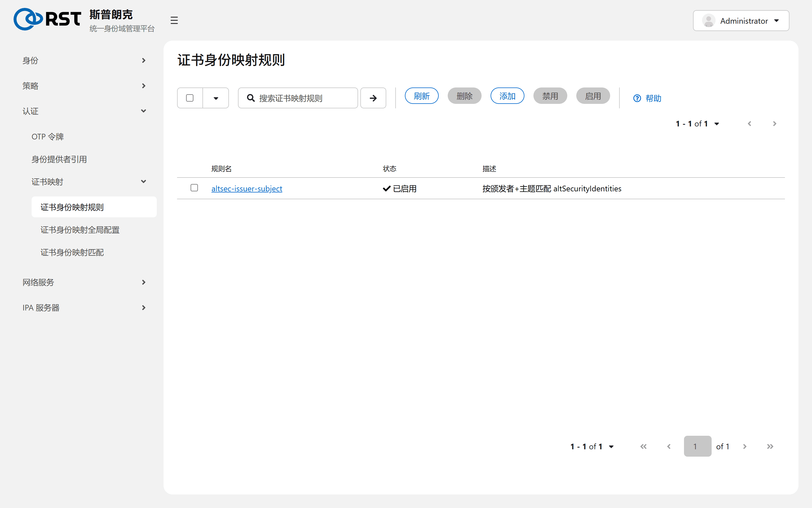Open the Administrator user dropdown

click(741, 21)
